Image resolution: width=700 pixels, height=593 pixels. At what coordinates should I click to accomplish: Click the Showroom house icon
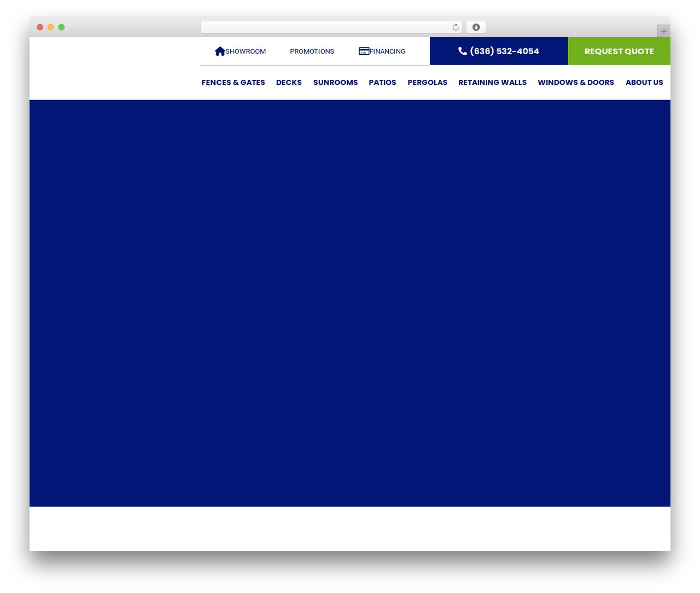(220, 51)
